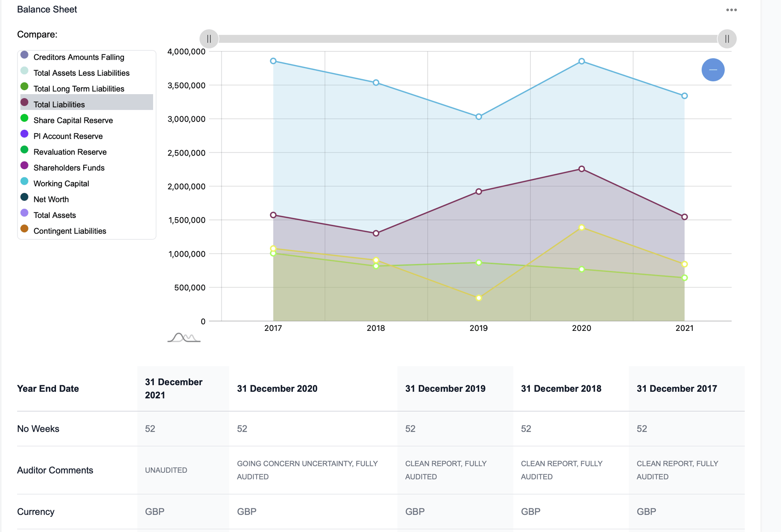Viewport: 781px width, 532px height.
Task: Toggle Creditors Amounts Falling series
Action: (86, 57)
